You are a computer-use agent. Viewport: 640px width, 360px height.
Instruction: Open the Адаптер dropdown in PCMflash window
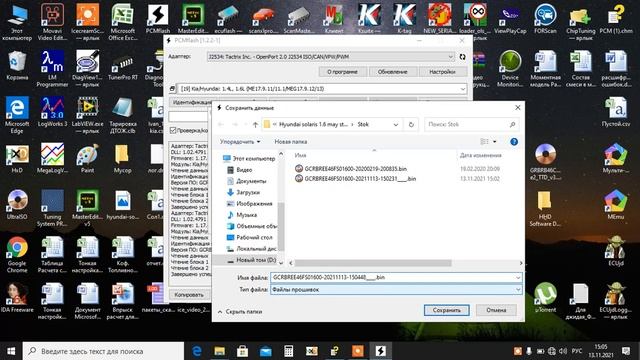pos(330,57)
